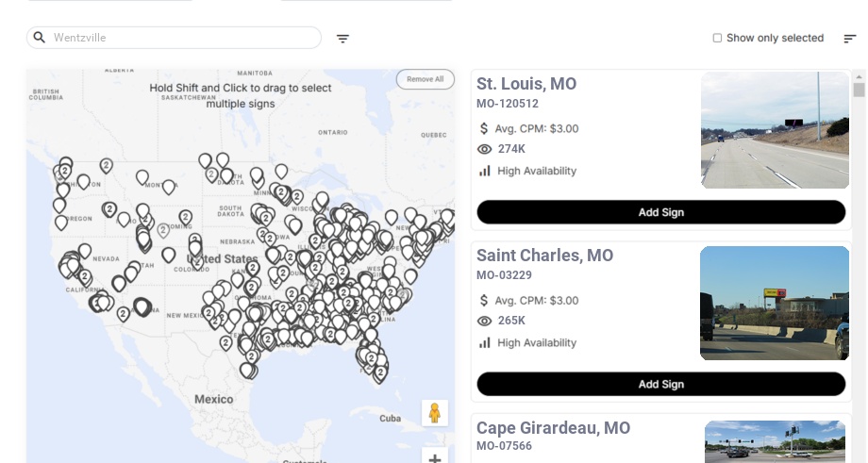Open the filter icon beside search

pos(342,38)
